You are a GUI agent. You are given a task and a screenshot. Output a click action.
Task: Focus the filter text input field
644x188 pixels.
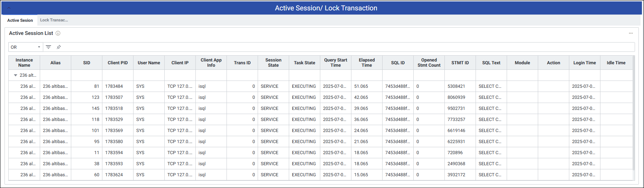click(346, 47)
